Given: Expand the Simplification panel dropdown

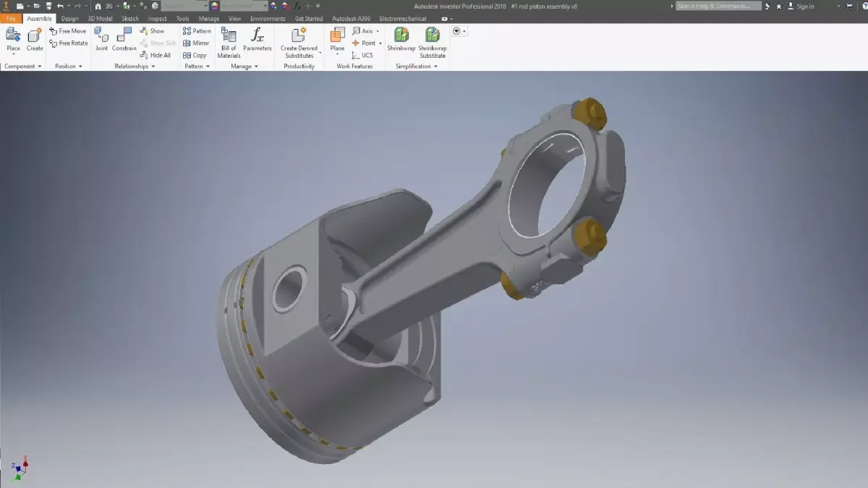Looking at the screenshot, I should pos(435,67).
